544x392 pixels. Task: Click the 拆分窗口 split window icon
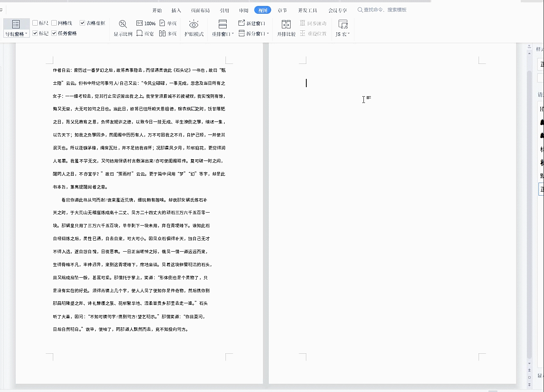(x=242, y=34)
